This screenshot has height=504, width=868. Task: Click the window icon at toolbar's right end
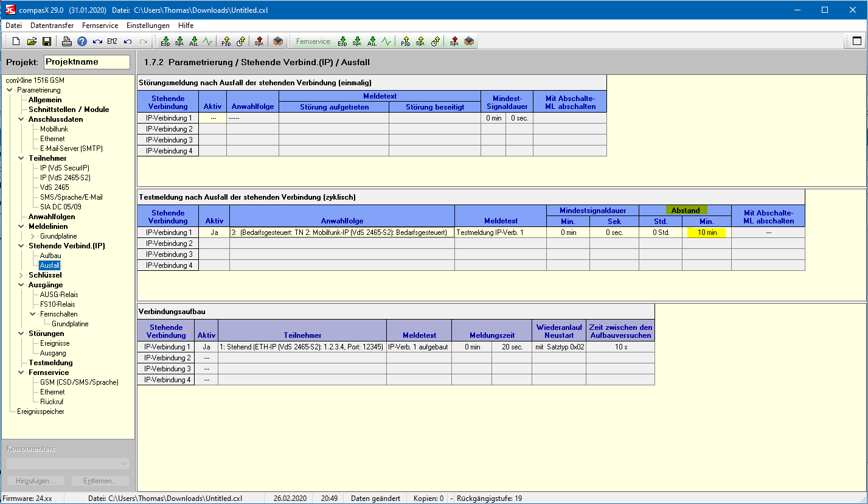856,41
